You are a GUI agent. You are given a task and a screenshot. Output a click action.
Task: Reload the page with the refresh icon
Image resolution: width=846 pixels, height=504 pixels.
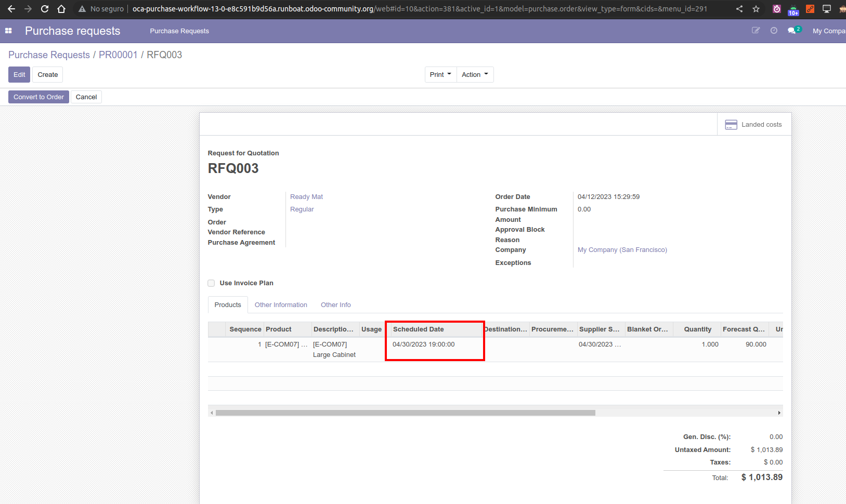(45, 9)
